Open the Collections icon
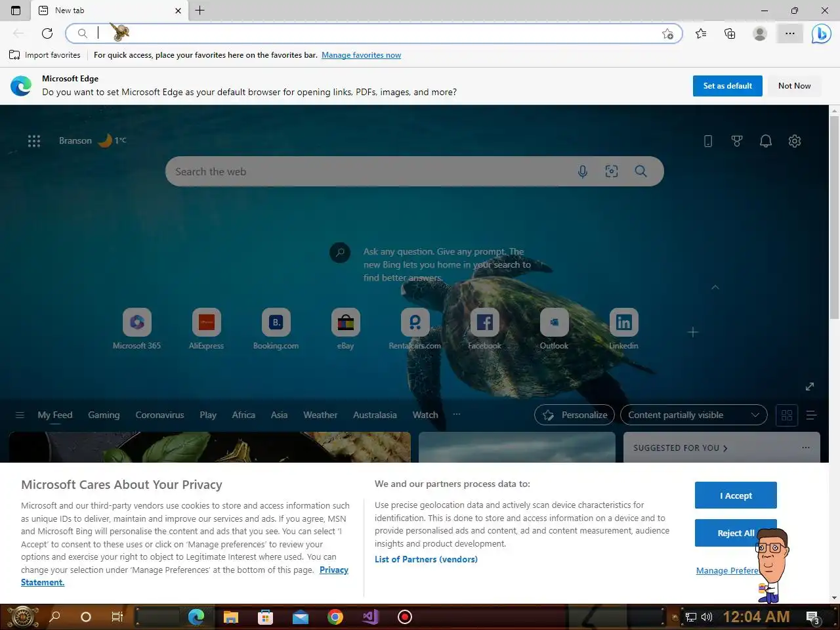The image size is (840, 630). coord(730,33)
